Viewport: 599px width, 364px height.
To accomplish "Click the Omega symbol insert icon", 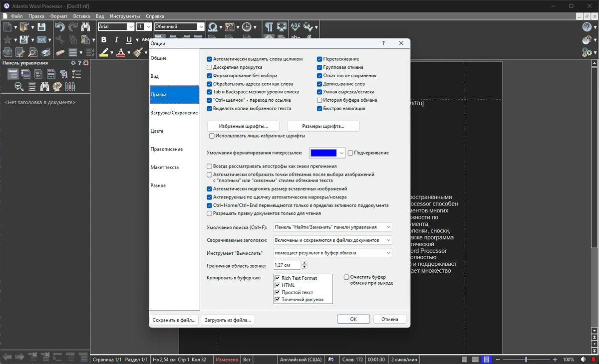I will 213,27.
